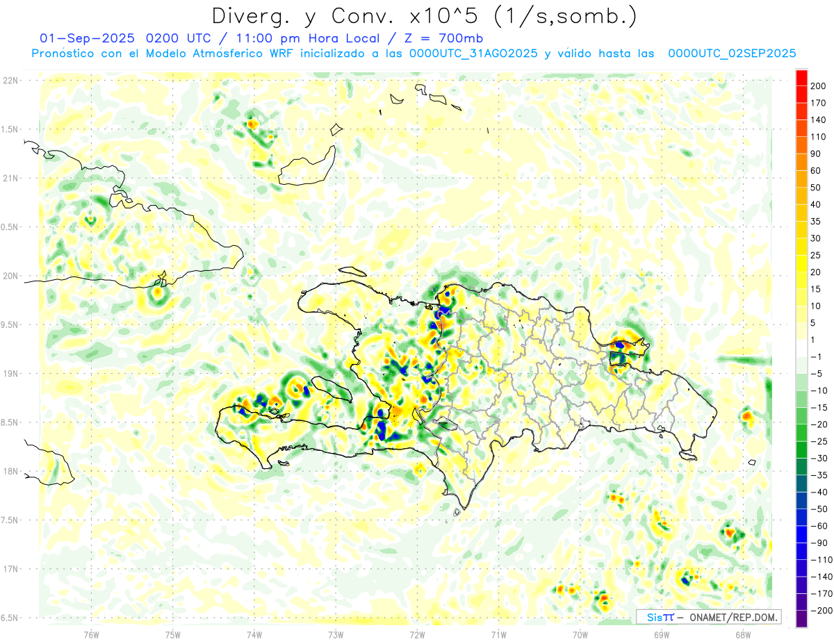Click the -50 color scale label

818,509
